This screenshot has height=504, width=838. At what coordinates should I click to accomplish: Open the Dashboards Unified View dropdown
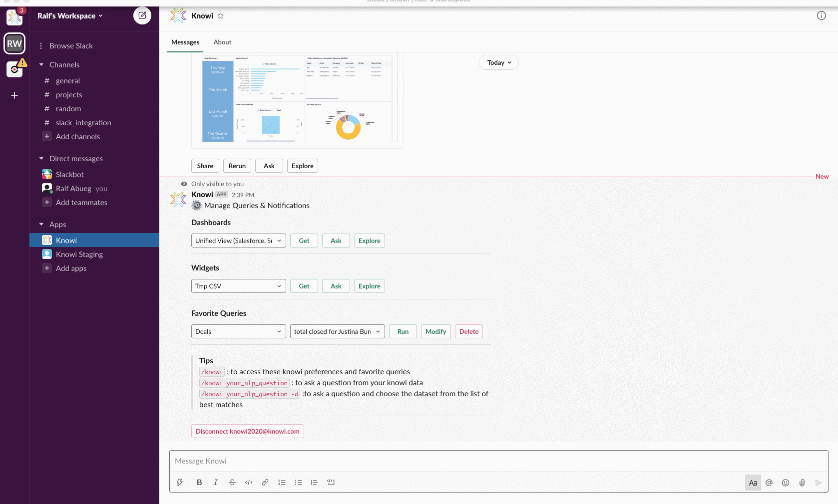click(238, 241)
